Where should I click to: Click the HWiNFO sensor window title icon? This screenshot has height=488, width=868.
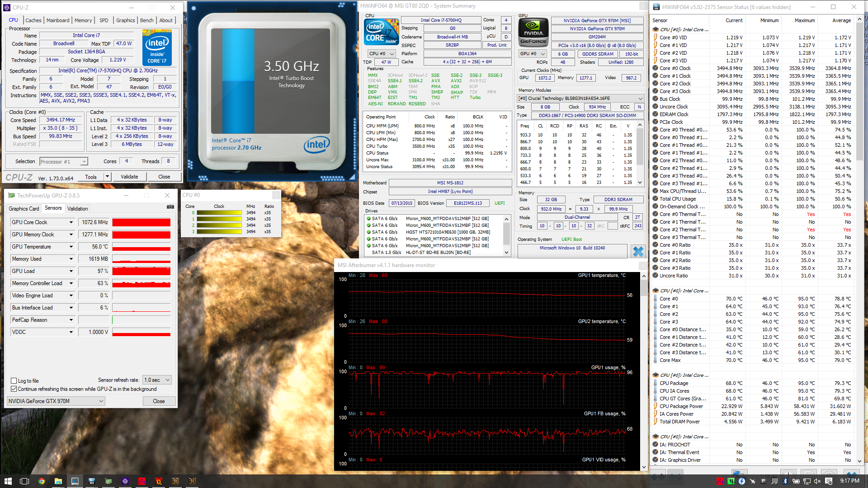(656, 7)
